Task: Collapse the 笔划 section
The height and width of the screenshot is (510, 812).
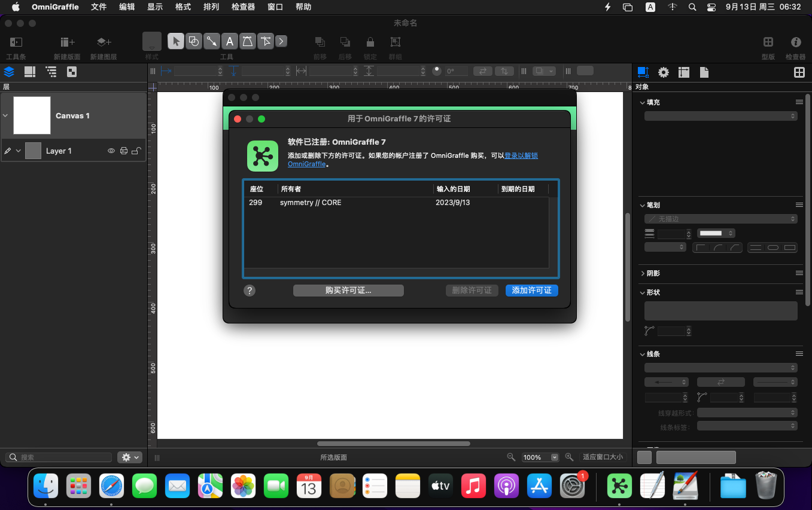Action: 643,205
